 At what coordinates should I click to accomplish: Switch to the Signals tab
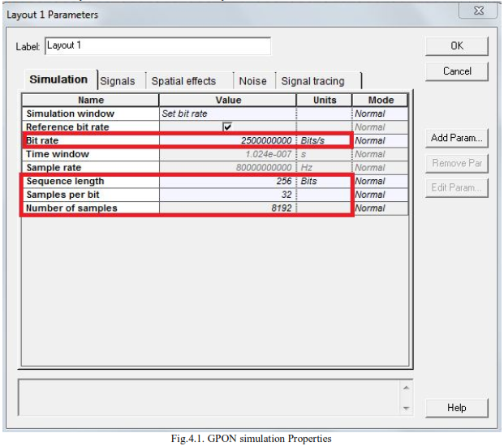[x=118, y=81]
